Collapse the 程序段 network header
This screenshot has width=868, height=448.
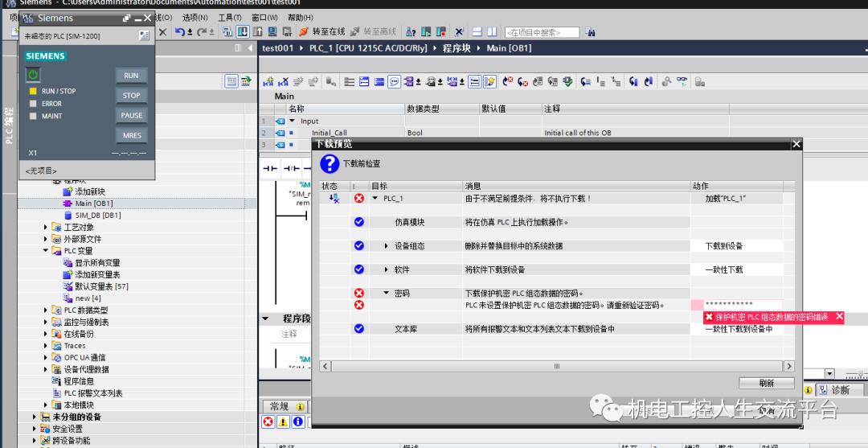(x=265, y=319)
